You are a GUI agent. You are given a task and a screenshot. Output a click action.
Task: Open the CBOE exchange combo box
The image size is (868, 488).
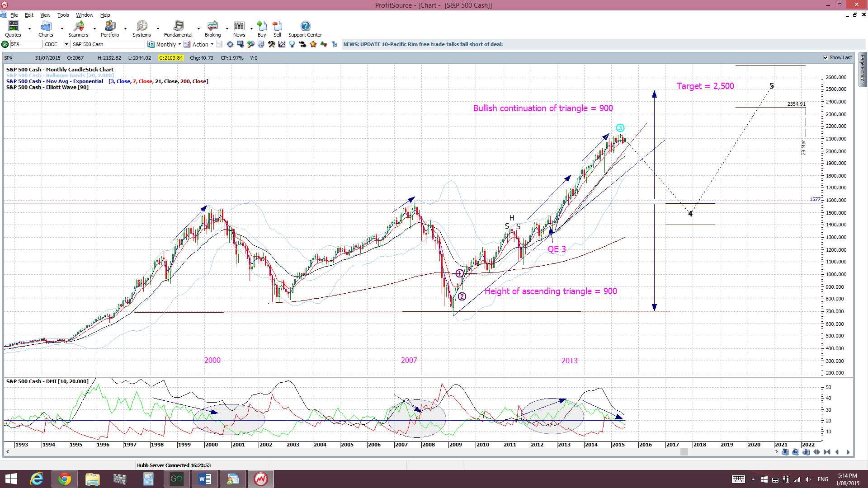tap(57, 44)
